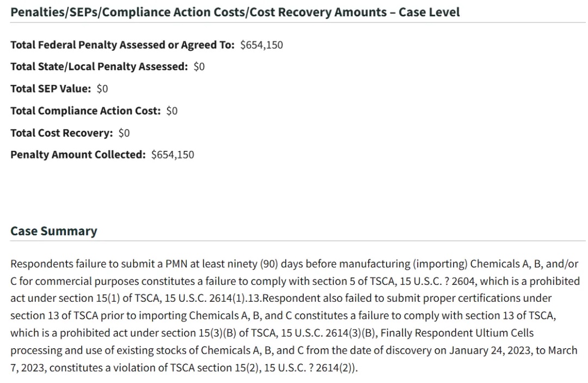This screenshot has height=383, width=588.
Task: Click the Total SEP Value label
Action: pyautogui.click(x=51, y=88)
